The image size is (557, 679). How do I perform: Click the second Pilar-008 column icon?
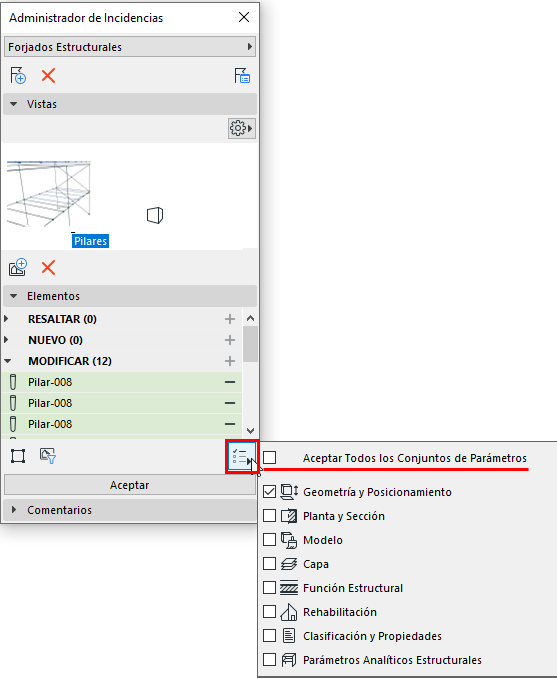coord(13,403)
